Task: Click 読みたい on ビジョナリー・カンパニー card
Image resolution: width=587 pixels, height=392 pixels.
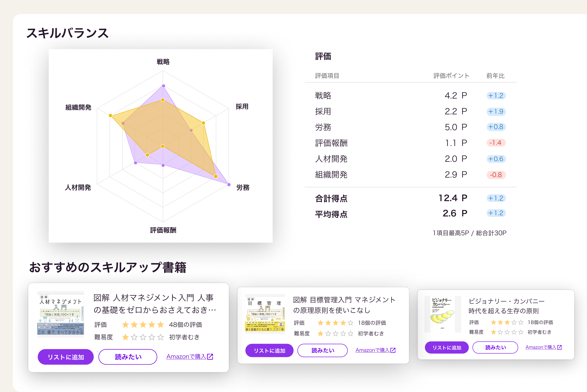Action: (495, 348)
